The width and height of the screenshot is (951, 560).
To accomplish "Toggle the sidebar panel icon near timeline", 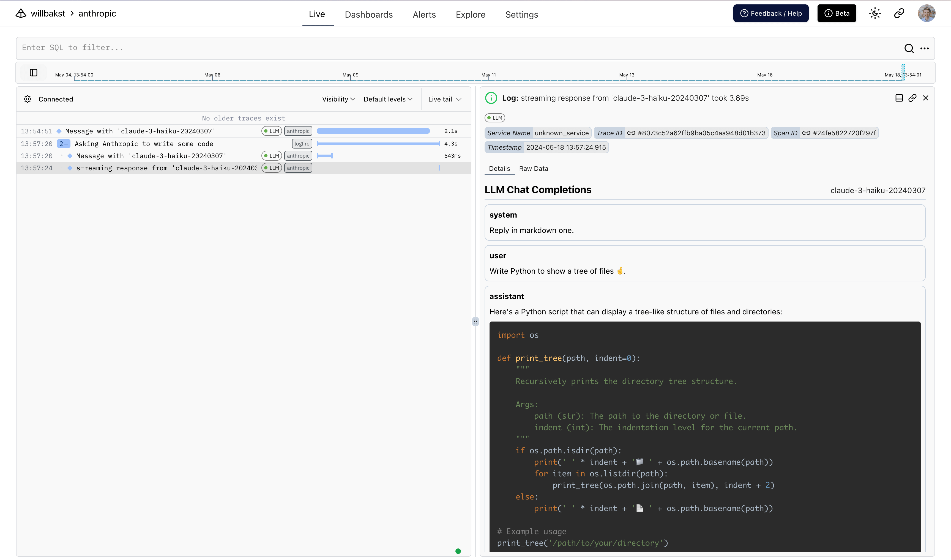I will click(34, 72).
